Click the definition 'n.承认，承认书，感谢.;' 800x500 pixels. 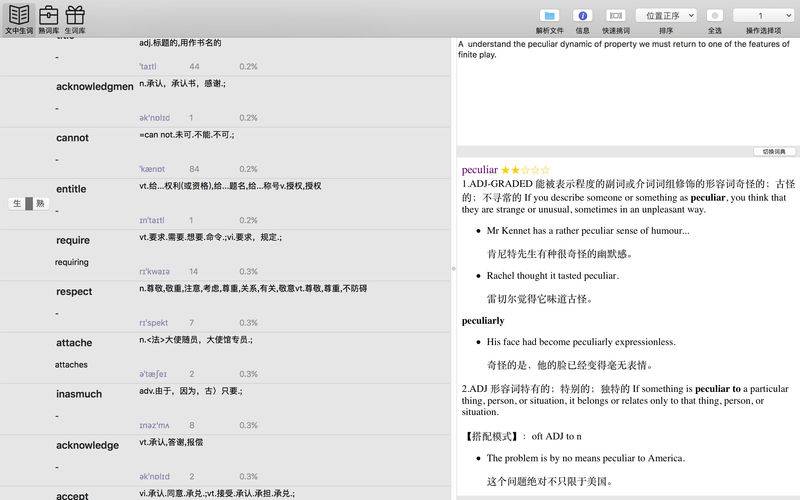182,83
